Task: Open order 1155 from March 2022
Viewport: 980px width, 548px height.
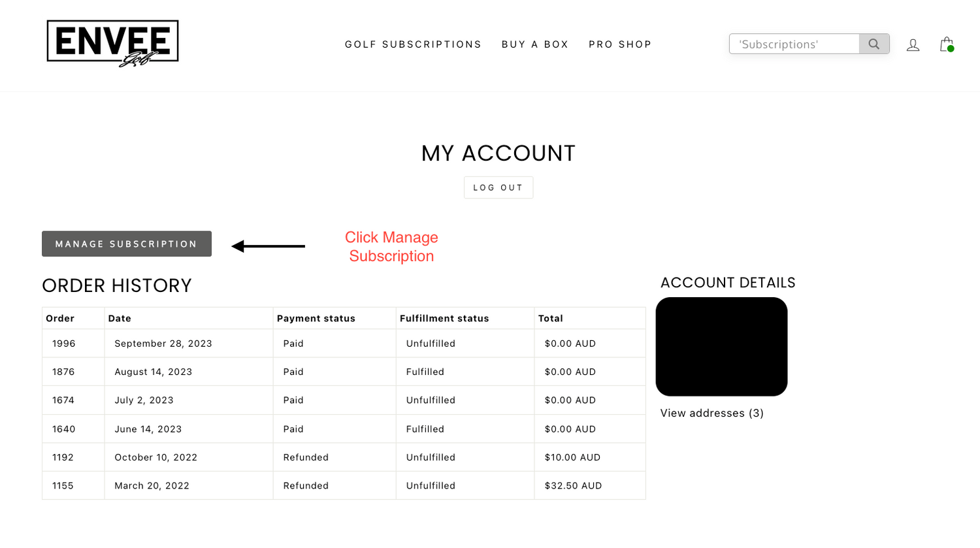Action: coord(63,486)
